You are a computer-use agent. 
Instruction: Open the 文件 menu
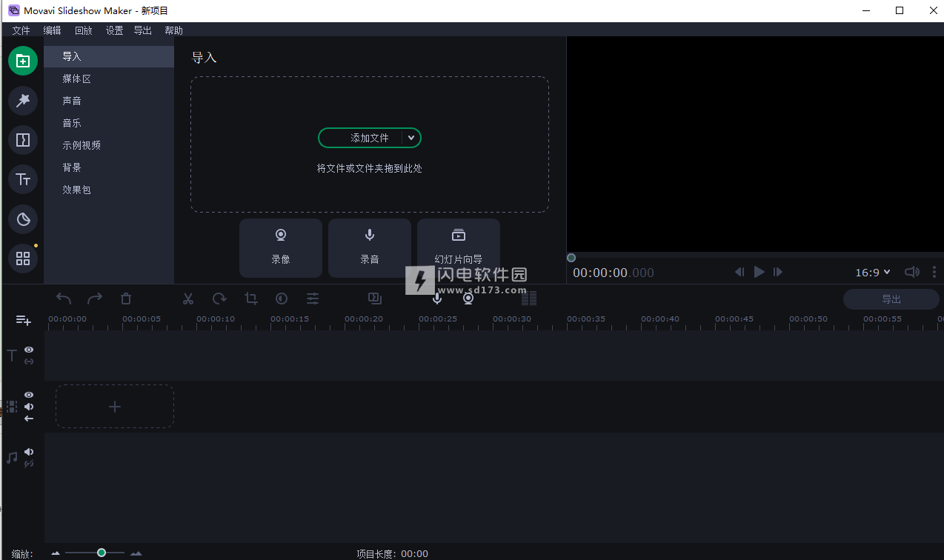[x=21, y=30]
